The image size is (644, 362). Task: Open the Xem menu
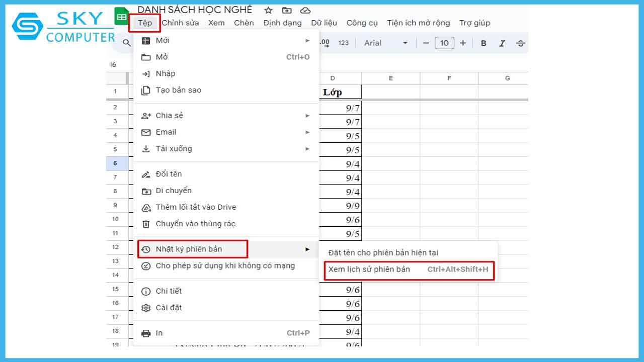[216, 23]
